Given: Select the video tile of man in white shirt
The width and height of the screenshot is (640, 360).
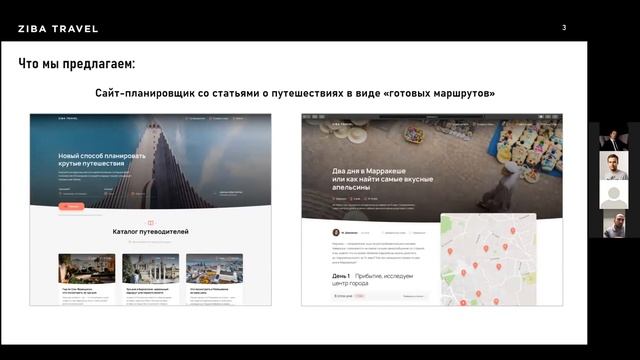Looking at the screenshot, I should point(613,166).
